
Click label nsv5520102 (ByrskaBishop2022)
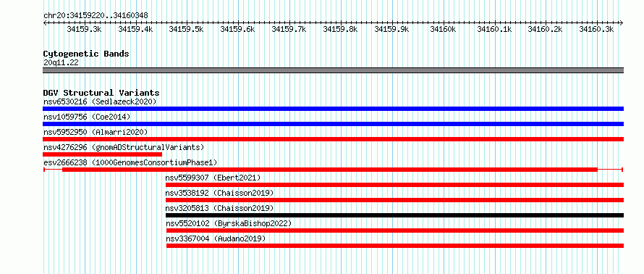(229, 223)
